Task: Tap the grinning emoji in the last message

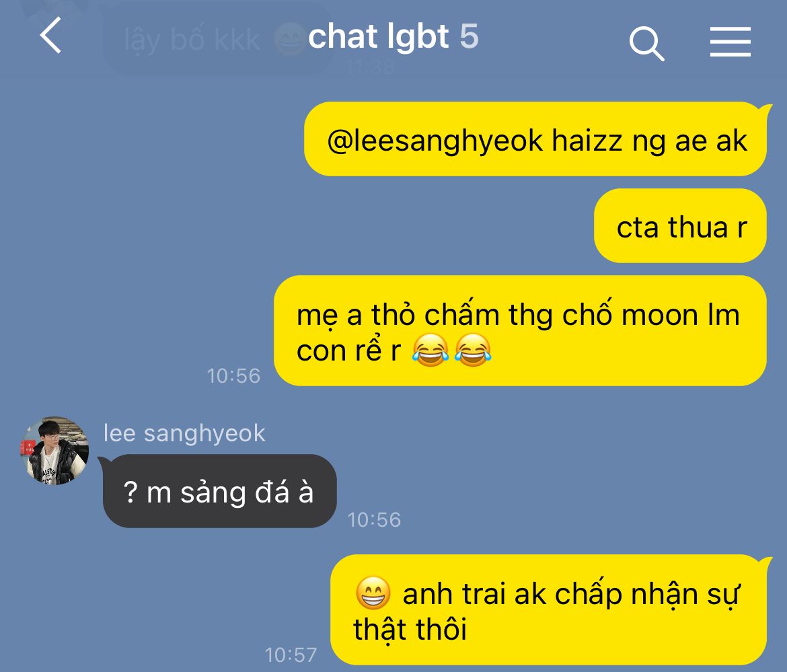Action: click(373, 593)
